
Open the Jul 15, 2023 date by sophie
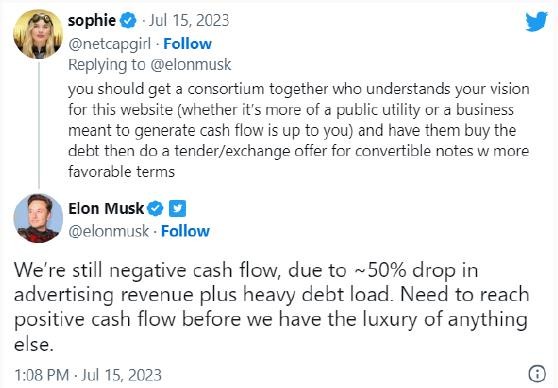(189, 21)
